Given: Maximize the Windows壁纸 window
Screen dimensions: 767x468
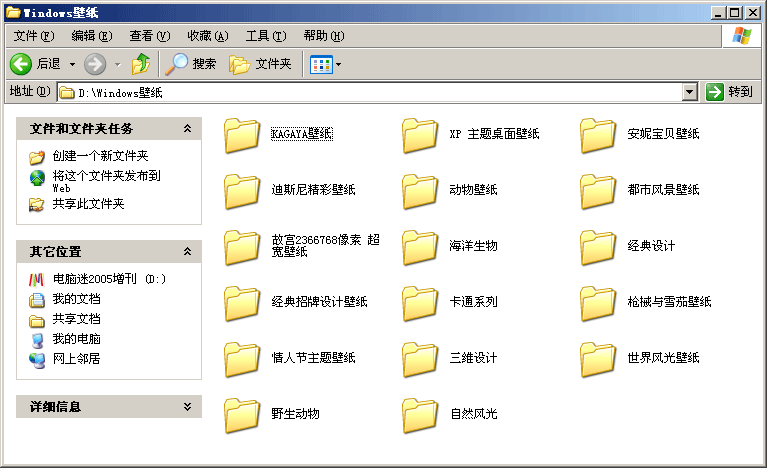Looking at the screenshot, I should click(x=735, y=13).
